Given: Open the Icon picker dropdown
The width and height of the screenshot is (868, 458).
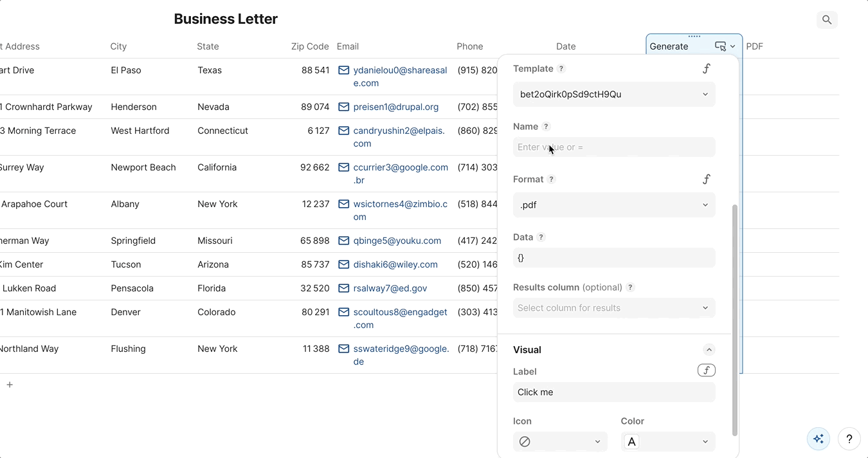Looking at the screenshot, I should click(560, 442).
